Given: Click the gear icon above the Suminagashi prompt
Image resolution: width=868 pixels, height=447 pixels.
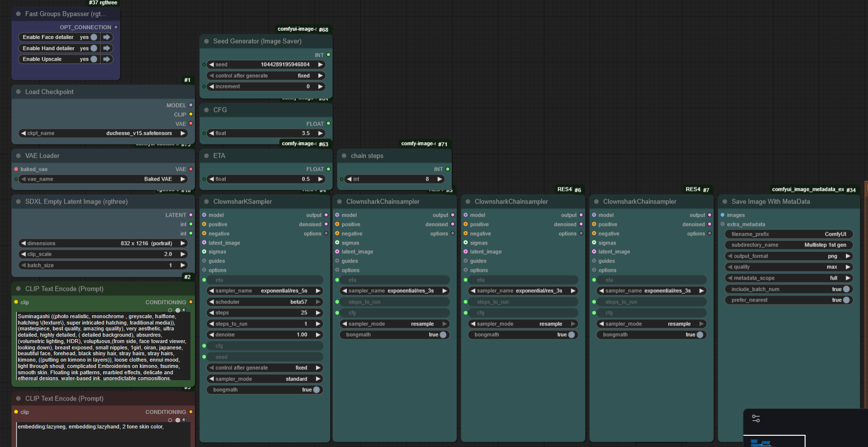Looking at the screenshot, I should click(x=177, y=310).
